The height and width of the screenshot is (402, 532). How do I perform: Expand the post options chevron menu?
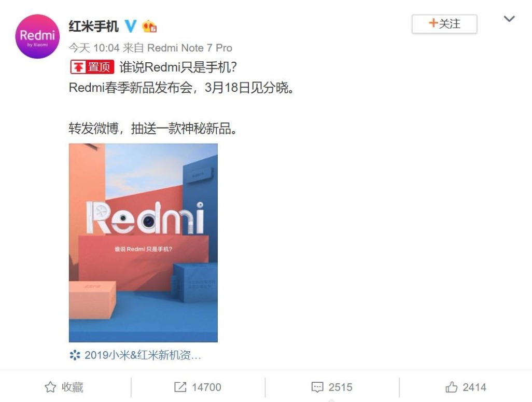(x=509, y=19)
